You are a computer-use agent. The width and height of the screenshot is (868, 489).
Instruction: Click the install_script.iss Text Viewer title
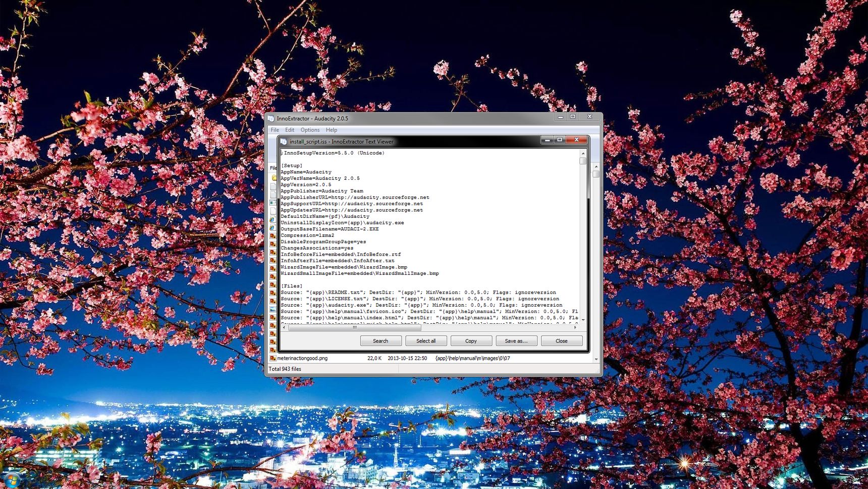(x=341, y=142)
